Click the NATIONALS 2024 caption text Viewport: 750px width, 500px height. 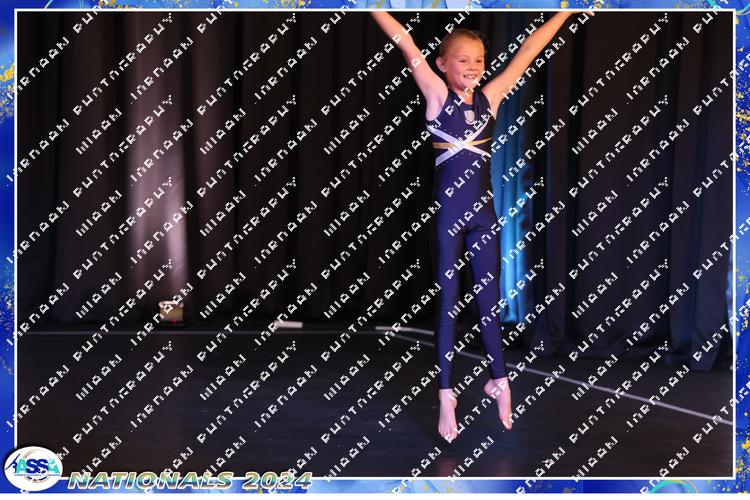[176, 481]
